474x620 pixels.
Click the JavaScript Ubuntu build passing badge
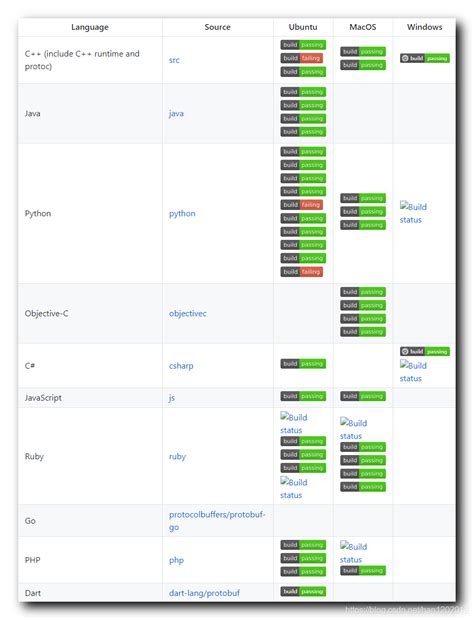pos(303,396)
